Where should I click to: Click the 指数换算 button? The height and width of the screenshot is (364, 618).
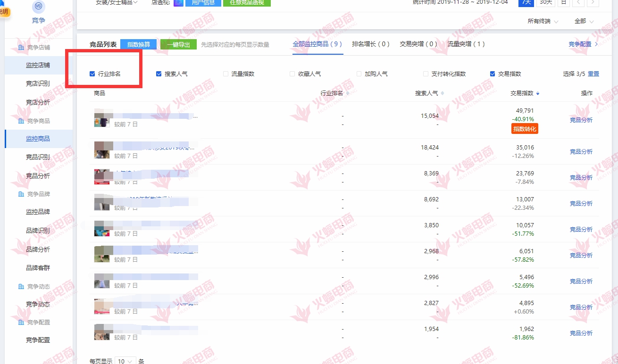139,44
